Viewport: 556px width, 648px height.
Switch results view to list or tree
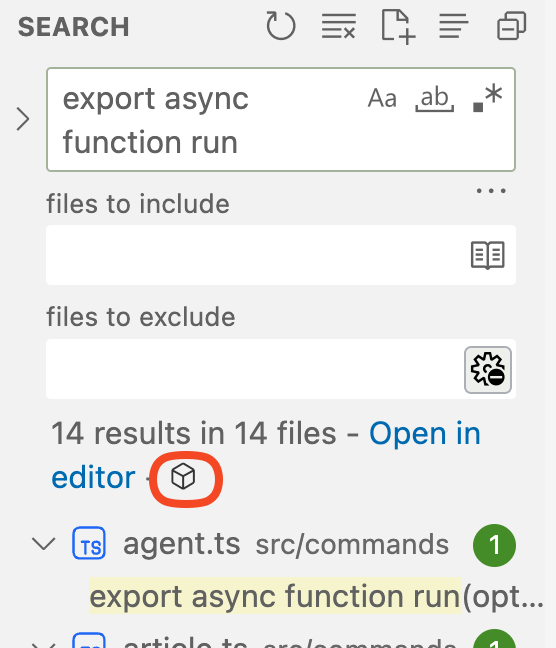(453, 26)
